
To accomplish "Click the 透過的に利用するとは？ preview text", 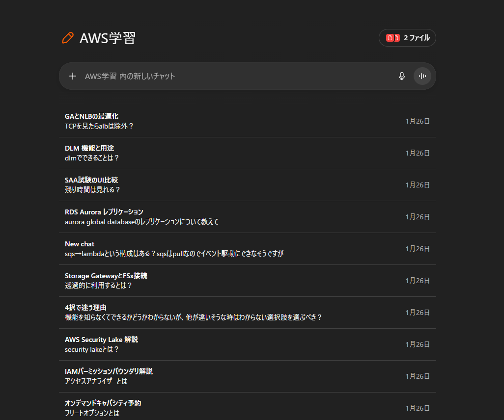I will coord(98,286).
